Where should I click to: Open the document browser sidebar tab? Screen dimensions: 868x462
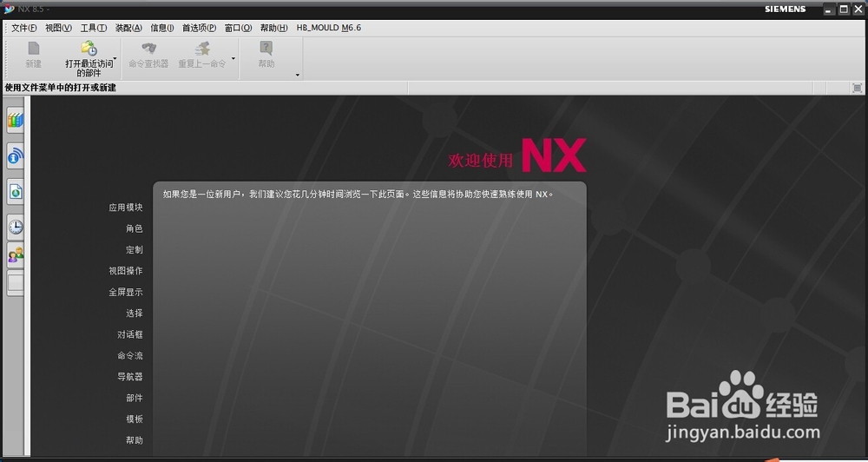[16, 192]
